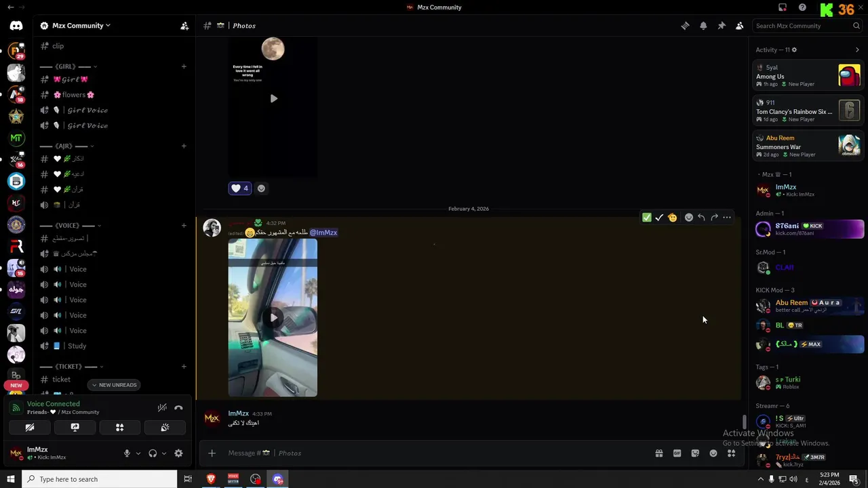
Task: Add channel to VOICE category plus
Action: click(184, 225)
